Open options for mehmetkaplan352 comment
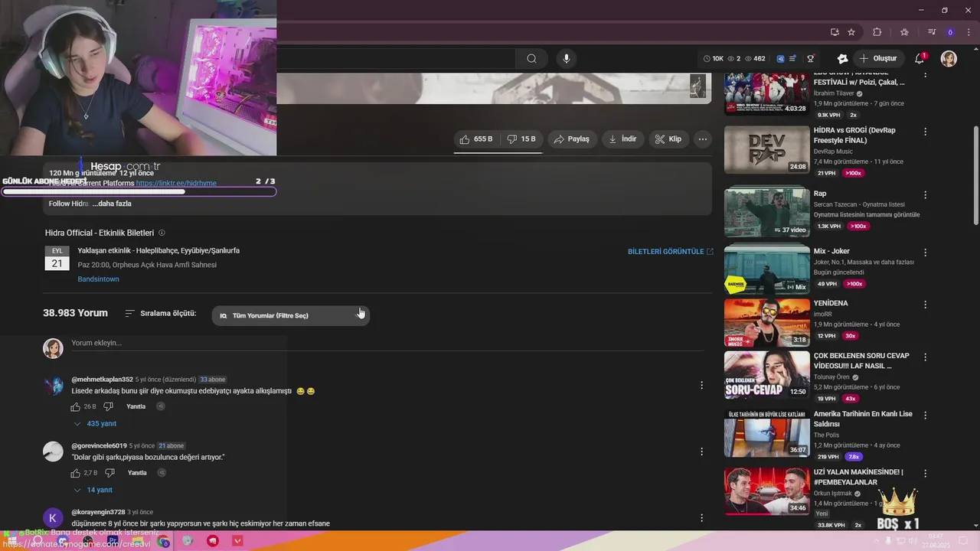The width and height of the screenshot is (980, 551). [x=701, y=386]
